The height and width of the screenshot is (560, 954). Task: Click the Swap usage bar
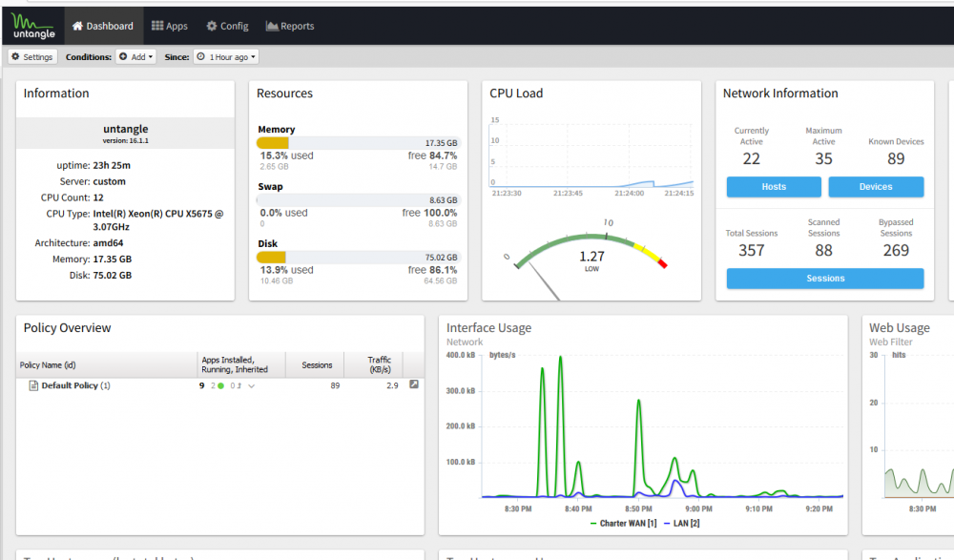click(359, 200)
